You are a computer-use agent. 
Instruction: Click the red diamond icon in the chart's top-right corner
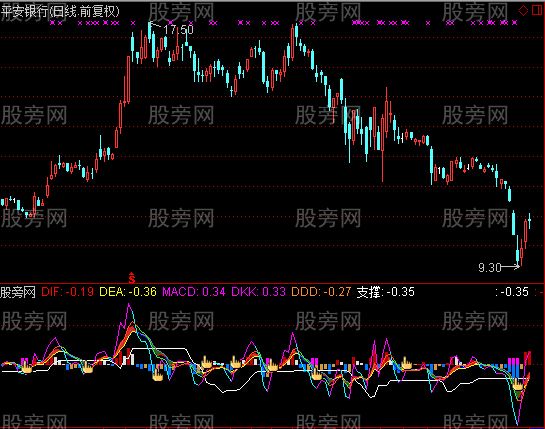tap(523, 10)
